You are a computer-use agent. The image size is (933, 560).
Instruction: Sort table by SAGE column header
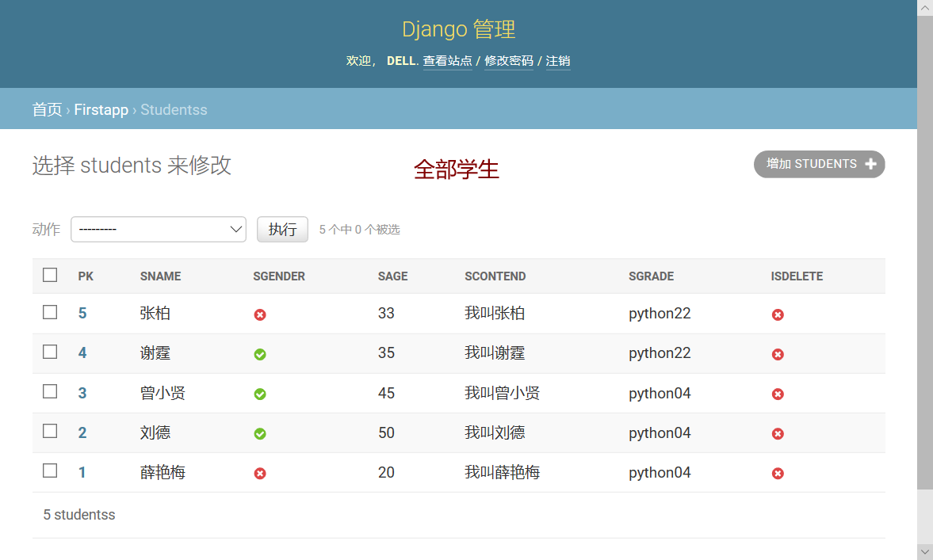coord(392,276)
